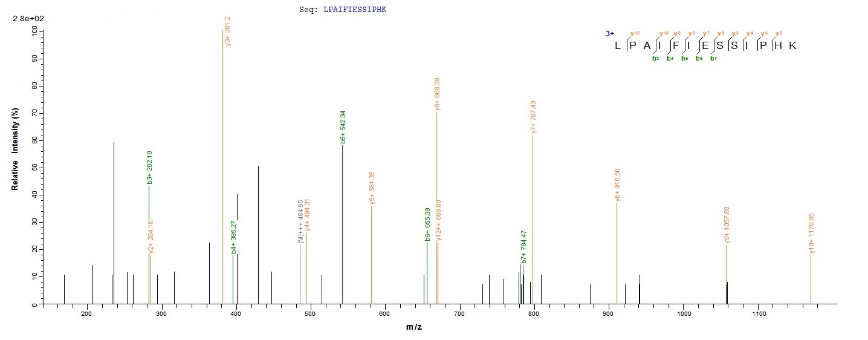Select the y8+ 910.50 peak label
Image resolution: width=868 pixels, height=340 pixels.
618,185
